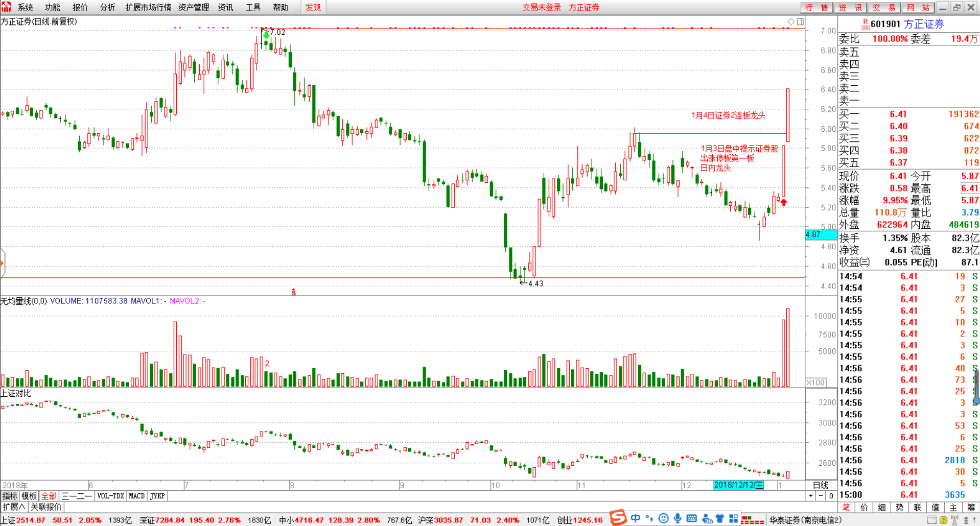
Task: Select the 筹 tab in quote panel
Action: tap(971, 508)
